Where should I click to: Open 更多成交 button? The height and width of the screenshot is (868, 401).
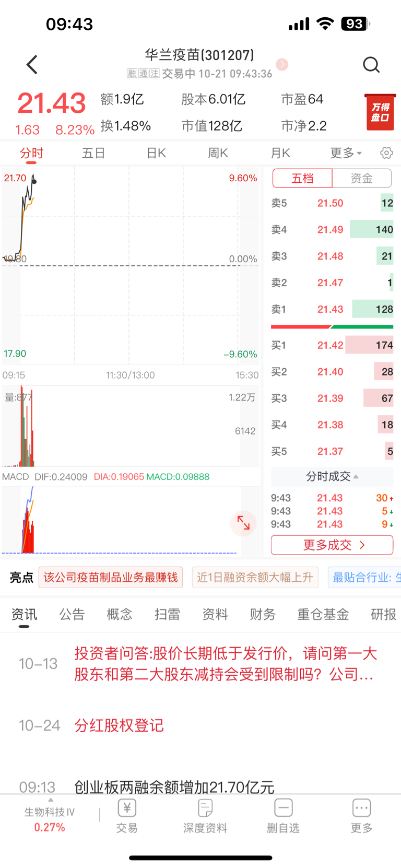tap(332, 545)
